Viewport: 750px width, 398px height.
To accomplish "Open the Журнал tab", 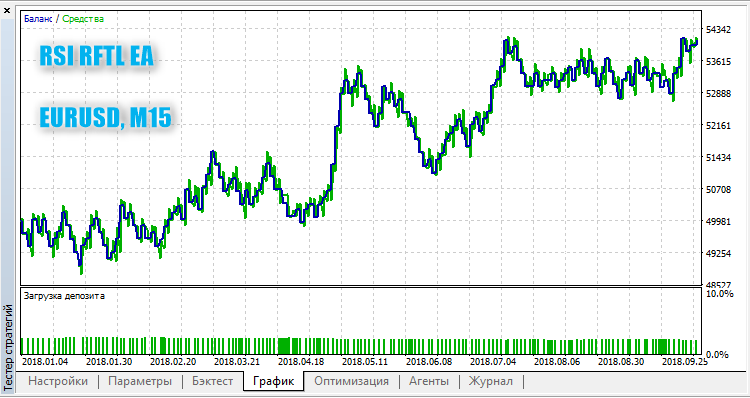I will tap(491, 381).
